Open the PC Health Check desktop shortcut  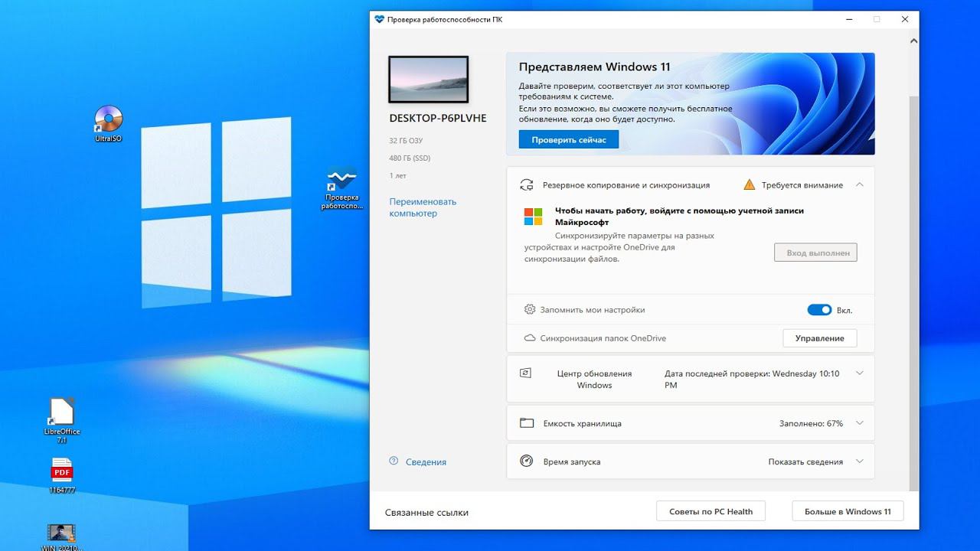pyautogui.click(x=341, y=187)
